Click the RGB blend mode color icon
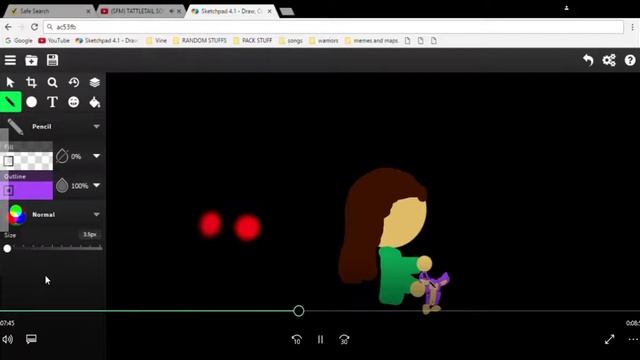Viewport: 640px width, 360px height. 16,214
